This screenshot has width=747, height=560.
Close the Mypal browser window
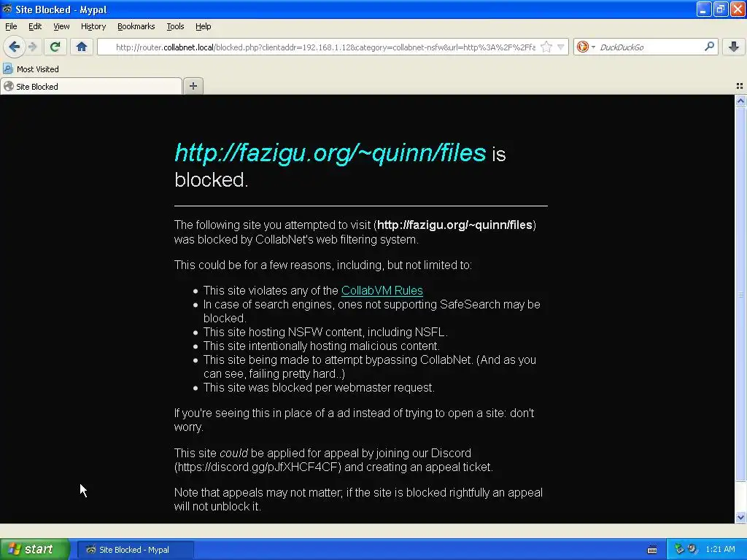pos(738,9)
